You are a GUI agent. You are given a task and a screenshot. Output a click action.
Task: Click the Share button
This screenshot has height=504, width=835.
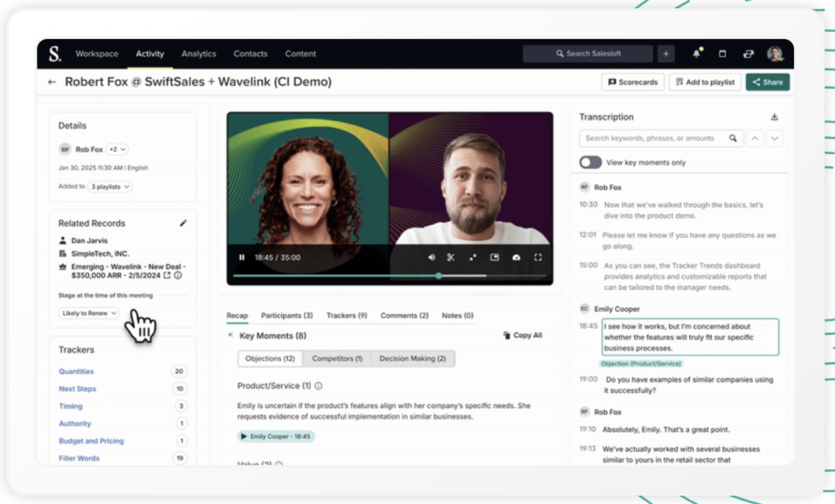767,82
